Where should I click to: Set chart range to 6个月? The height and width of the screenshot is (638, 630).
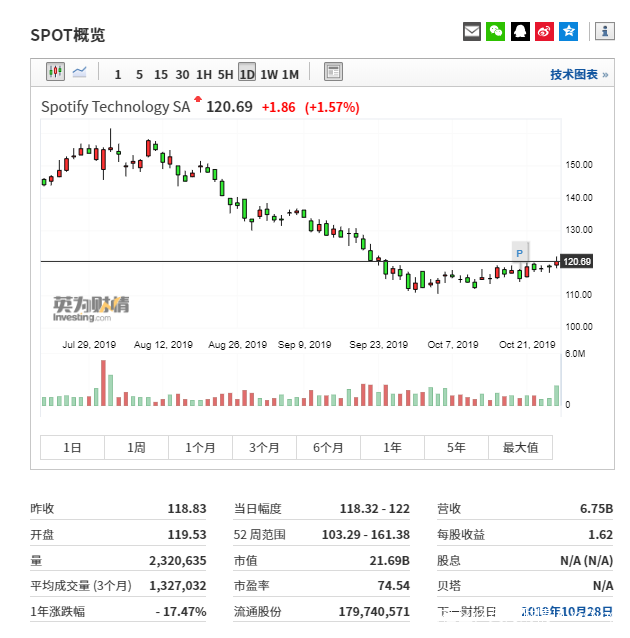[x=328, y=448]
